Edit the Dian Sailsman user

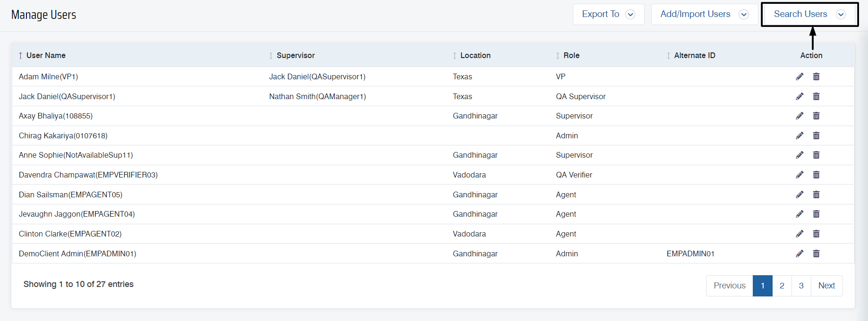pyautogui.click(x=800, y=194)
